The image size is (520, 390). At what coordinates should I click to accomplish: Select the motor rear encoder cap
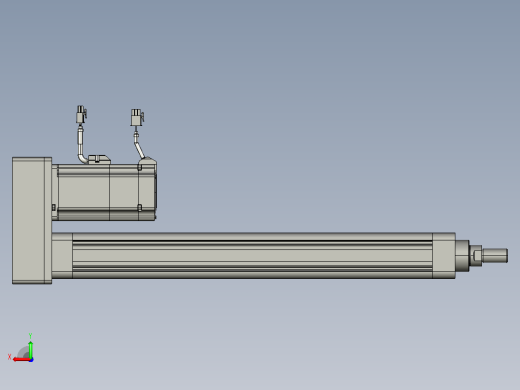(147, 190)
